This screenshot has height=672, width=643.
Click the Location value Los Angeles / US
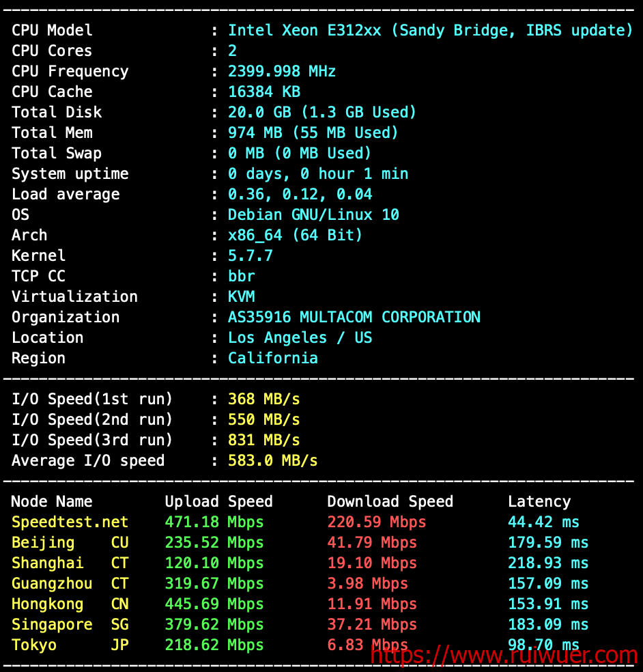click(x=300, y=337)
